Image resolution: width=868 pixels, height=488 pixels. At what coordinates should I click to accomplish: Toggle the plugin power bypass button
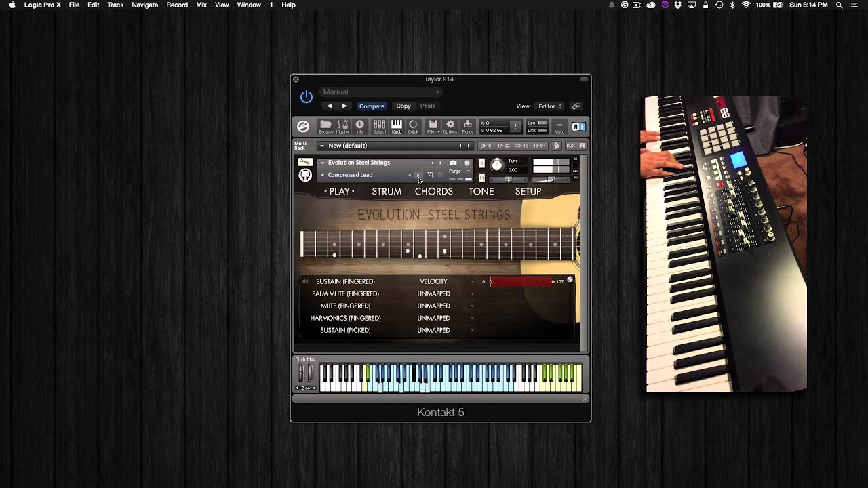[307, 97]
